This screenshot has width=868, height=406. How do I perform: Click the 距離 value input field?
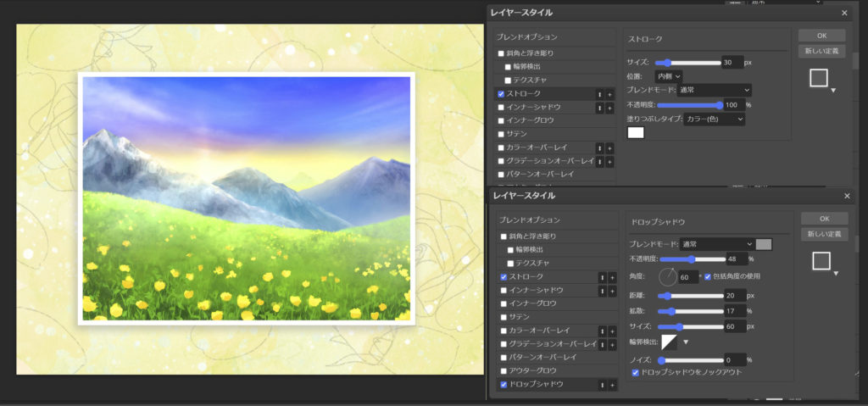[732, 295]
